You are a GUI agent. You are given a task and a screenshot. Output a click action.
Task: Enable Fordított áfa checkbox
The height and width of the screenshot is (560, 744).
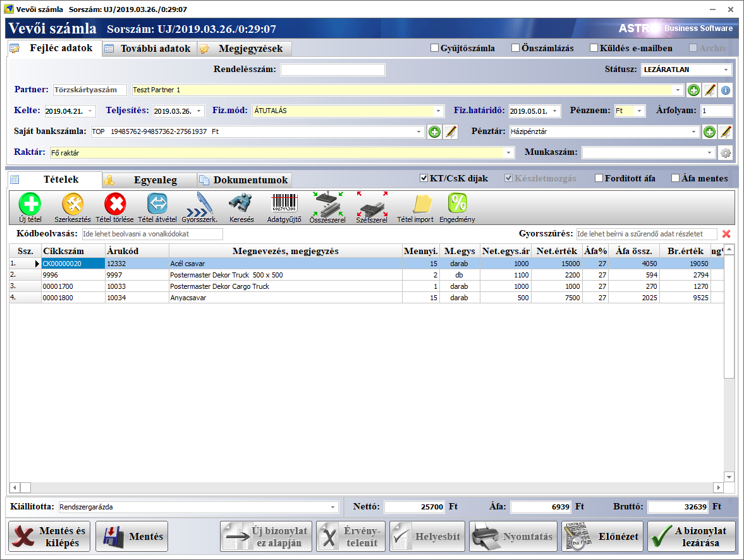pos(599,178)
